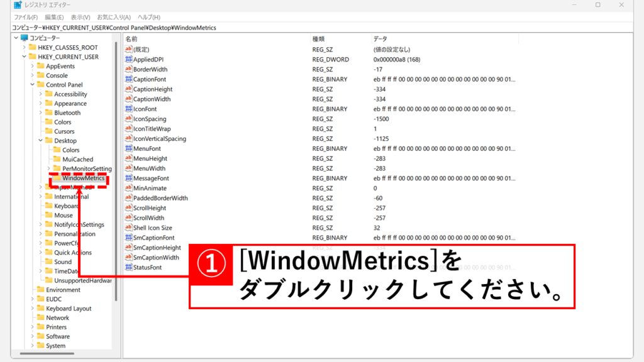Viewport: 644px width, 362px height.
Task: Click the Console folder icon
Action: 41,75
